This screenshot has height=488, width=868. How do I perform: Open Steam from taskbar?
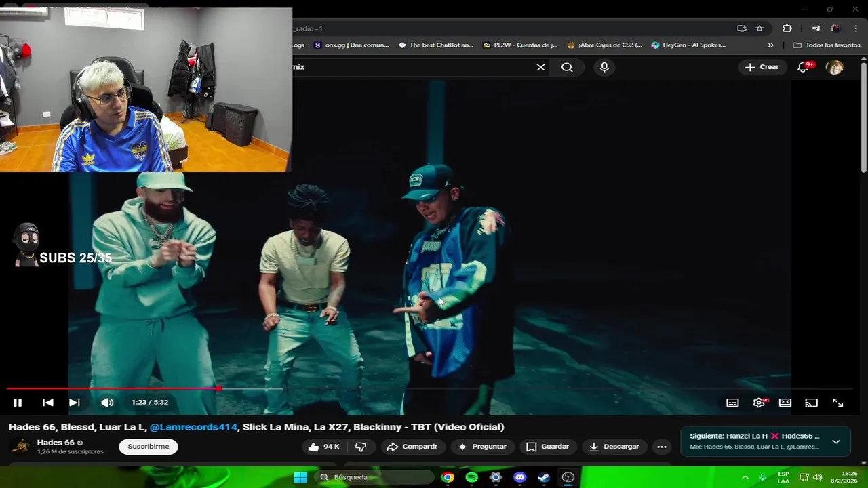(544, 477)
